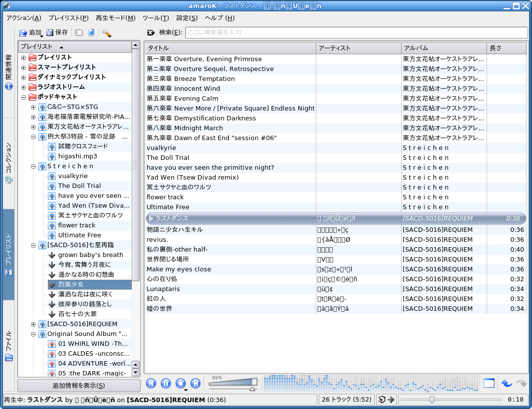The image size is (532, 409).
Task: Sort by 長さ column header
Action: [506, 48]
